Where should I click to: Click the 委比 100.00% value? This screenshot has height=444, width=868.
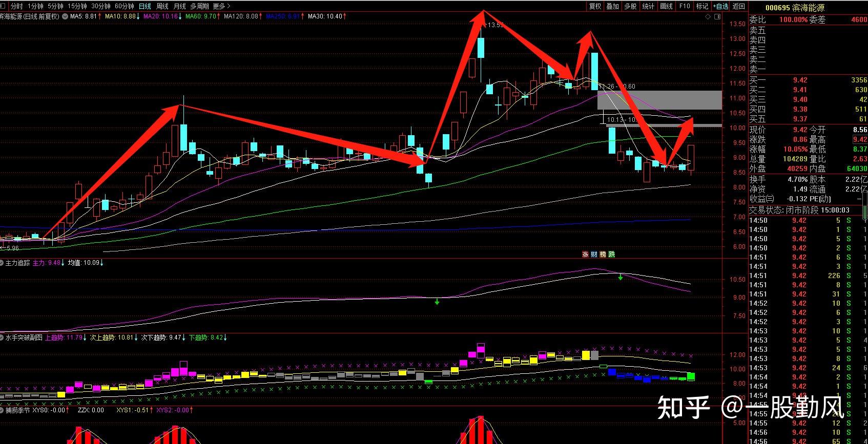793,19
